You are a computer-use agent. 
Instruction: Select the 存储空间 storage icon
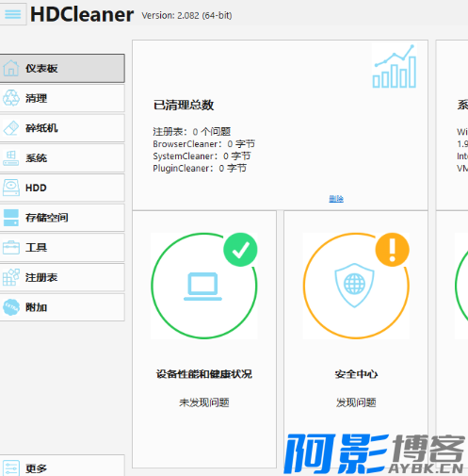click(11, 218)
